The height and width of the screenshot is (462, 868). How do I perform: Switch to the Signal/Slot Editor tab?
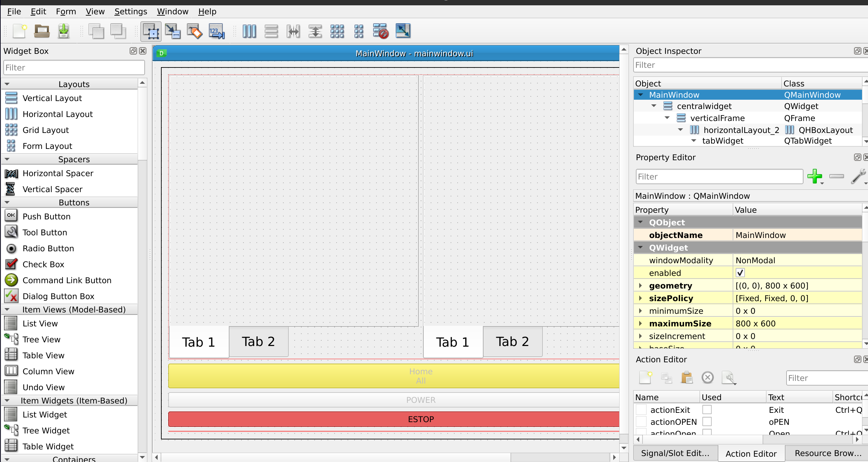click(675, 453)
